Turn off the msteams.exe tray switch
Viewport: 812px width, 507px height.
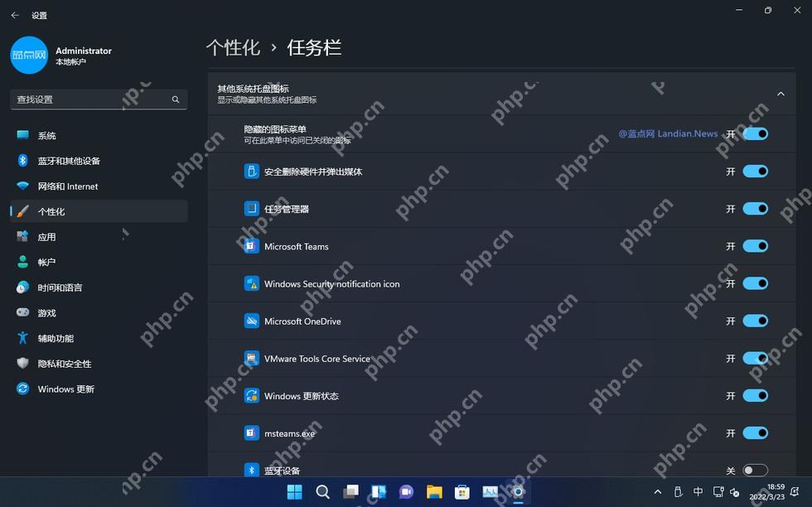(755, 433)
